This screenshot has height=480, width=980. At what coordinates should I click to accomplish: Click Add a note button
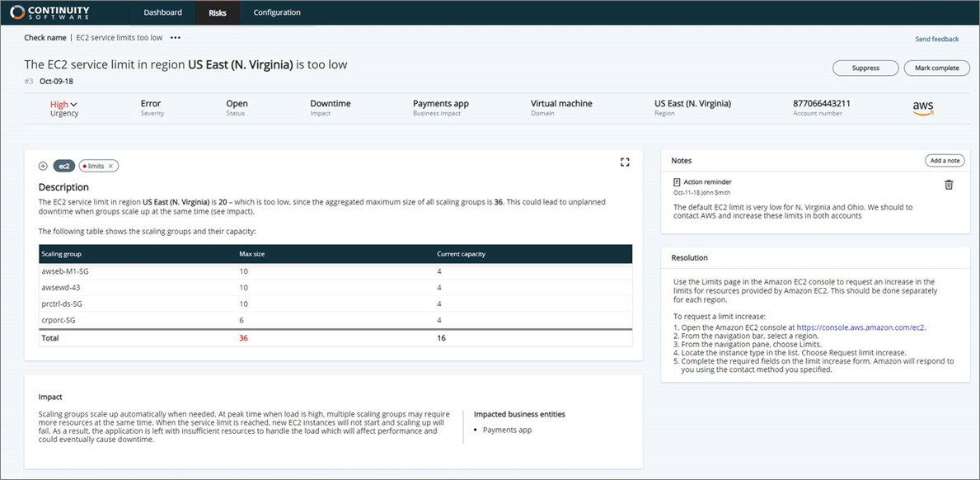coord(945,161)
